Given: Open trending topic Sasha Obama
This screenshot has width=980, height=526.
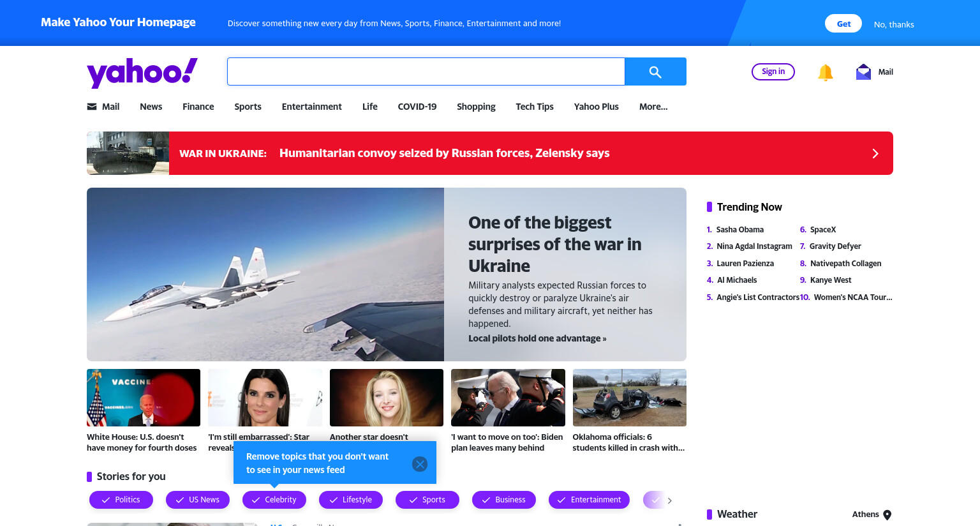Looking at the screenshot, I should click(x=740, y=230).
